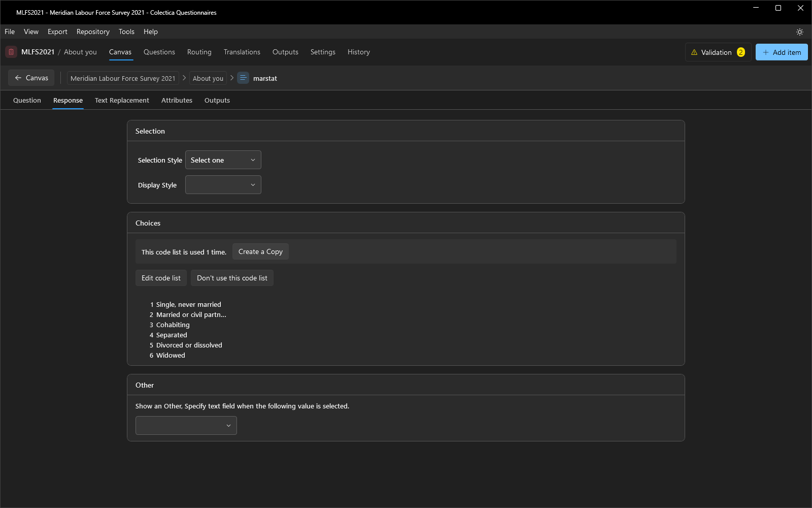Viewport: 812px width, 508px height.
Task: Minimize the application window
Action: [756, 8]
